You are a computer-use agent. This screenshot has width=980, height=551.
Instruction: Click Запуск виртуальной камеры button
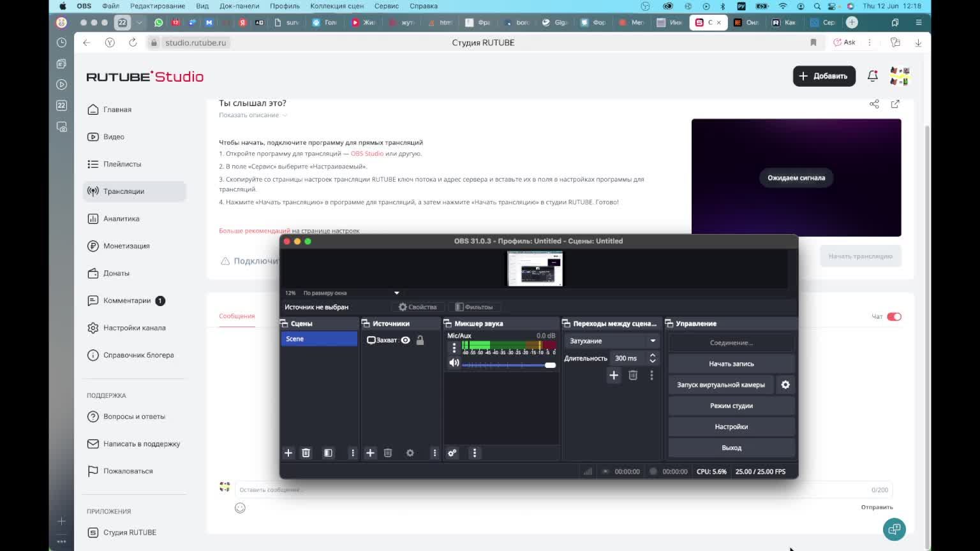721,385
